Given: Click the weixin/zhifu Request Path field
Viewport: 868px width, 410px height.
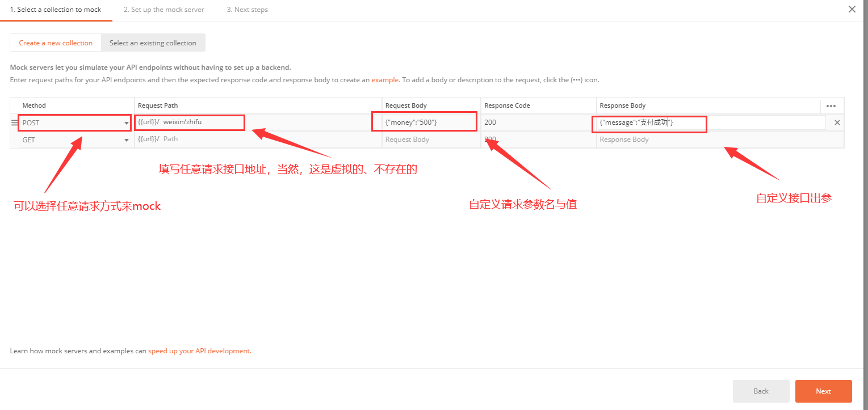Looking at the screenshot, I should pos(189,122).
